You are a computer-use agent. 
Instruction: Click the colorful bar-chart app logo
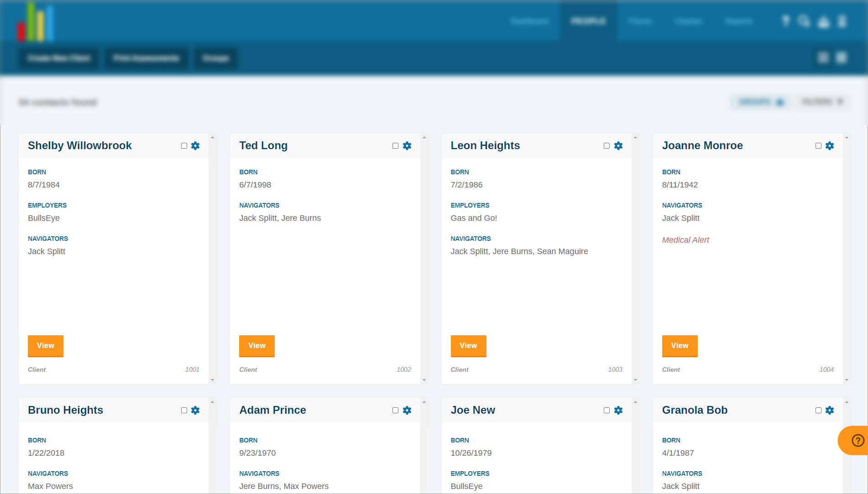[36, 21]
